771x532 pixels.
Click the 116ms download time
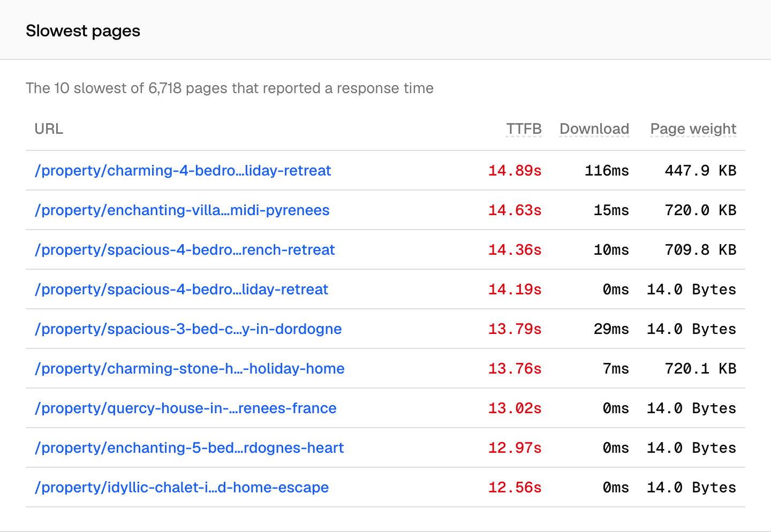(607, 170)
